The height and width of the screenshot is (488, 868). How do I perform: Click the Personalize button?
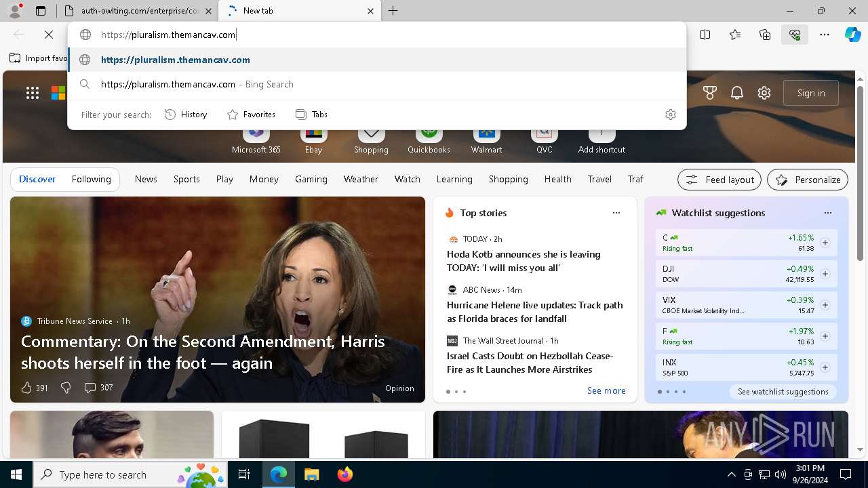tap(808, 180)
